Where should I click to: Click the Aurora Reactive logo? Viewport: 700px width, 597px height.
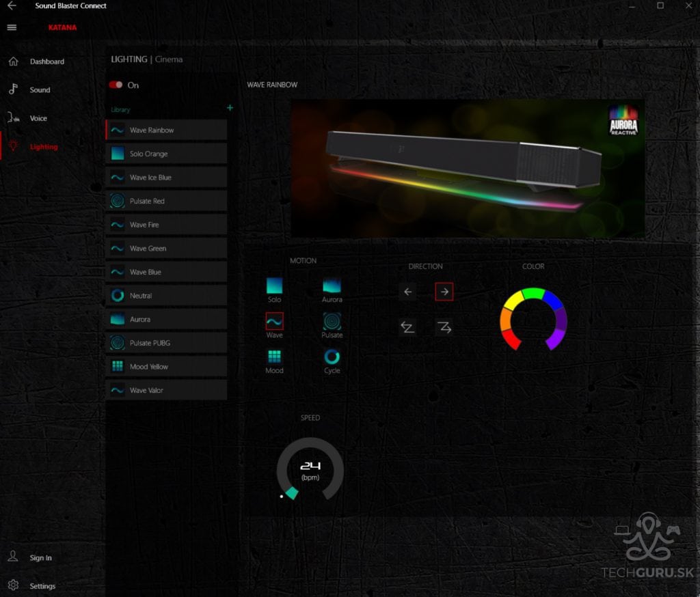point(623,120)
